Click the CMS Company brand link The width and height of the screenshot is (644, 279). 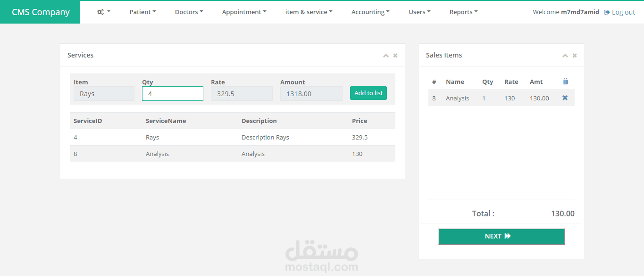40,12
